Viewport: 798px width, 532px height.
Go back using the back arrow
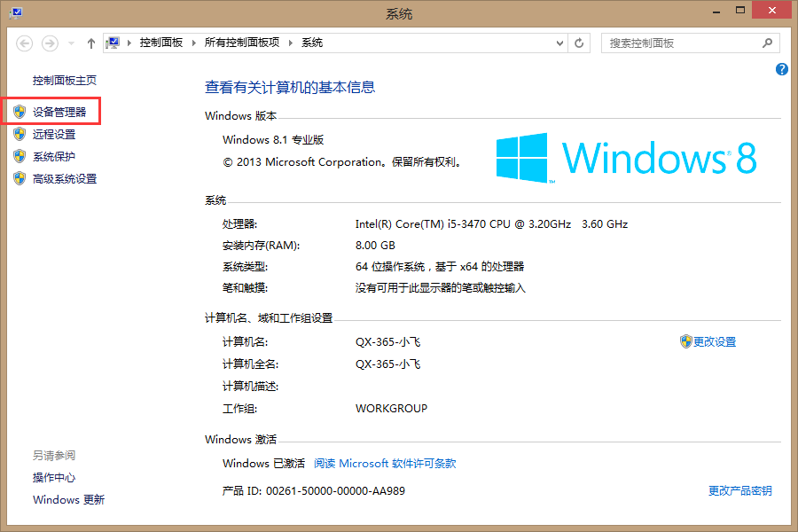pyautogui.click(x=25, y=43)
